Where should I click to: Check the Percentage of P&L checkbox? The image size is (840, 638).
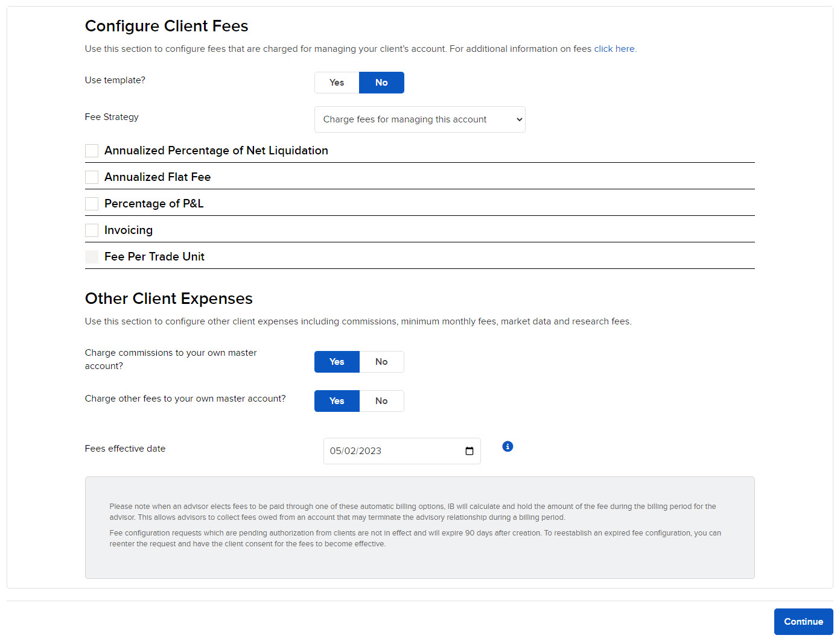(x=91, y=203)
